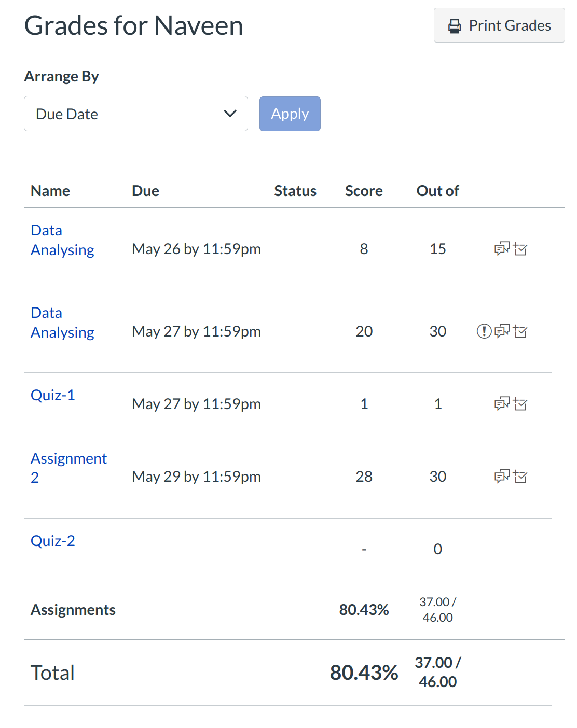View comments icon for Data Analysing due May 27
This screenshot has width=577, height=728.
click(x=502, y=331)
